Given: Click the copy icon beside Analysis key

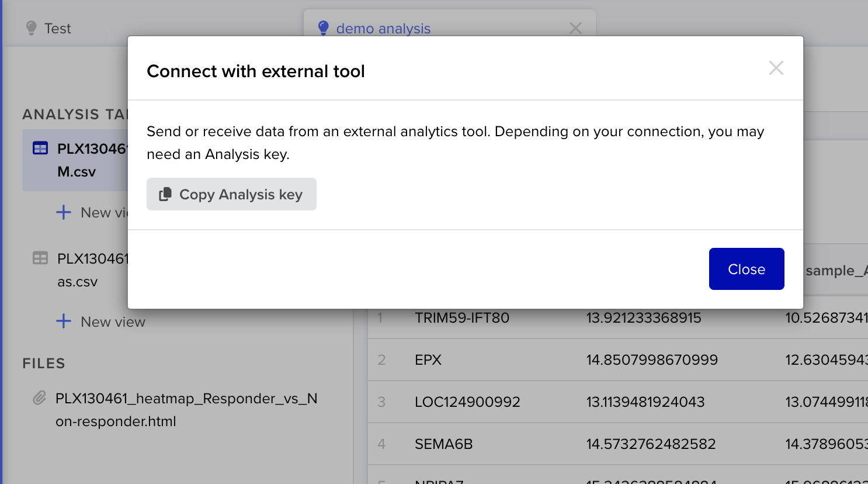Looking at the screenshot, I should 165,194.
